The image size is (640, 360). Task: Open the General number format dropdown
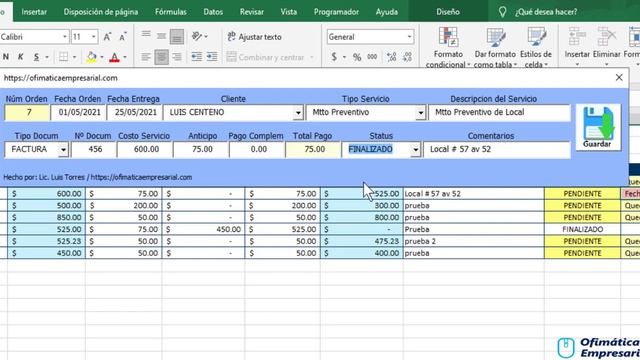click(409, 37)
